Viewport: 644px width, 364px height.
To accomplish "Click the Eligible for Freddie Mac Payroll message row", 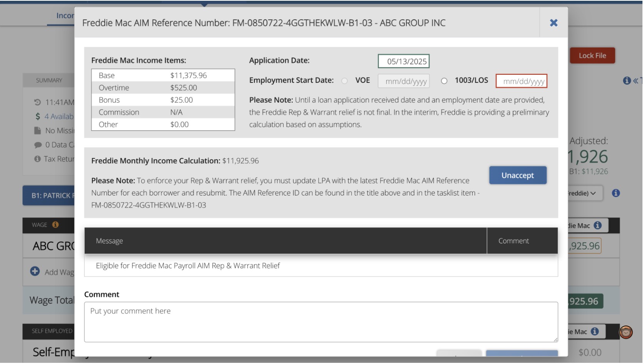I will click(x=322, y=266).
